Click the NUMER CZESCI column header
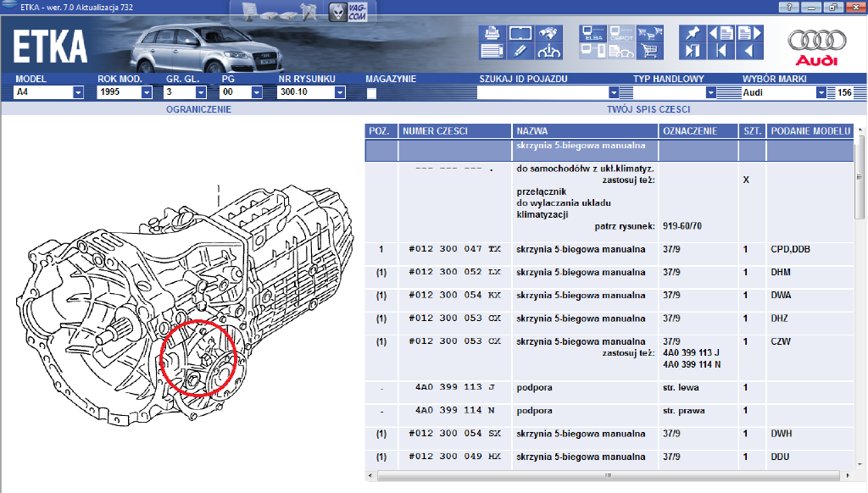Image resolution: width=868 pixels, height=493 pixels. click(455, 131)
